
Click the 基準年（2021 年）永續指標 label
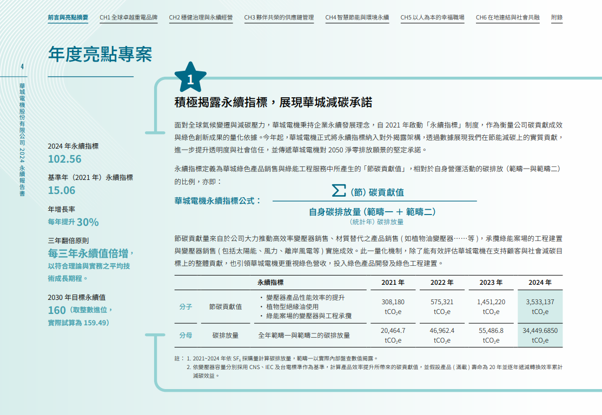[x=90, y=178]
